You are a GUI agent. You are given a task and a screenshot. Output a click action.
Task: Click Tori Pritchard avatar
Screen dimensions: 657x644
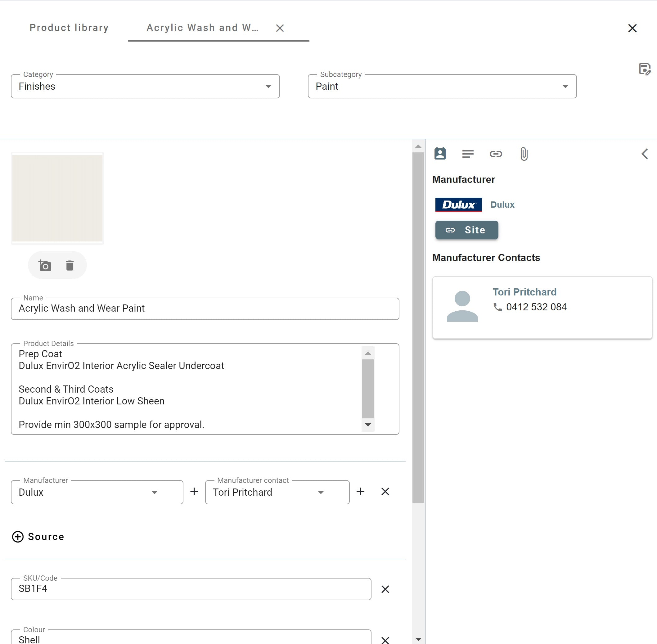[462, 306]
